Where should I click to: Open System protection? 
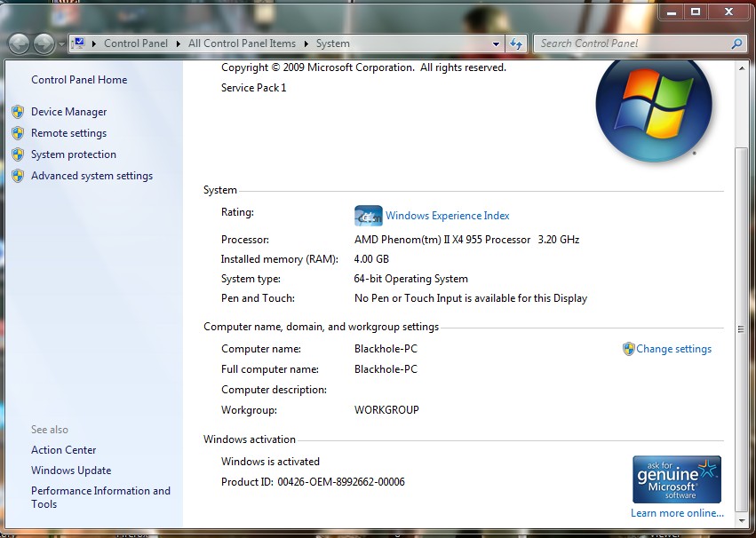coord(74,154)
